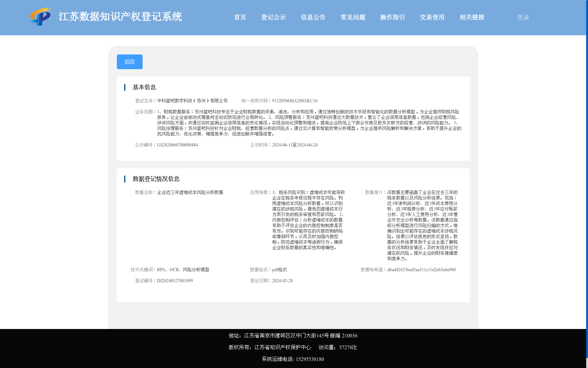588x368 pixels.
Task: Open the 操作指引 menu item
Action: point(392,17)
